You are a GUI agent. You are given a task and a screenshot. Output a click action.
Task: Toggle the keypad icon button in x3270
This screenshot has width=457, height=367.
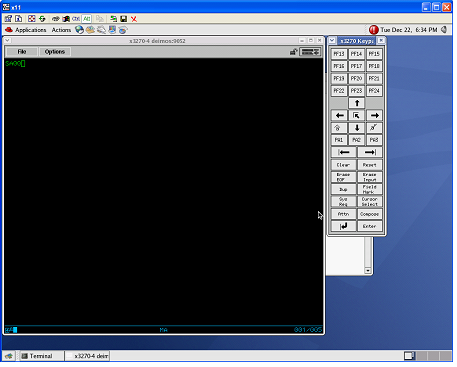(310, 52)
